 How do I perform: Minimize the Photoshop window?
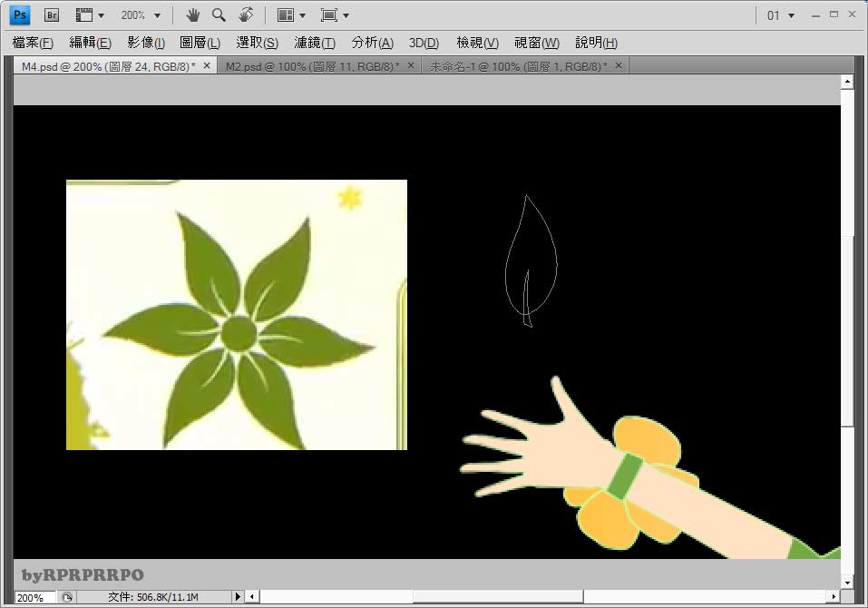click(815, 15)
